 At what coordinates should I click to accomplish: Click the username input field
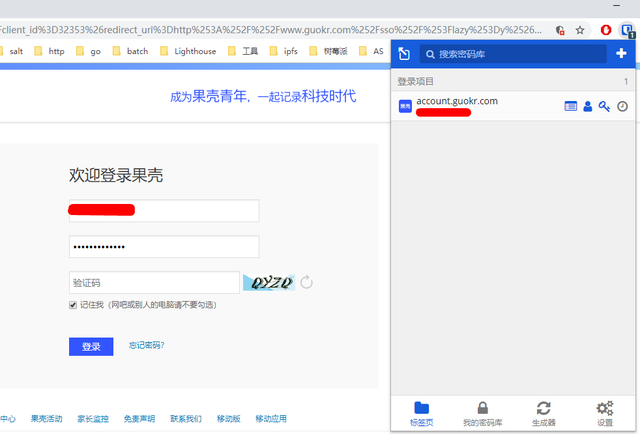pyautogui.click(x=164, y=211)
